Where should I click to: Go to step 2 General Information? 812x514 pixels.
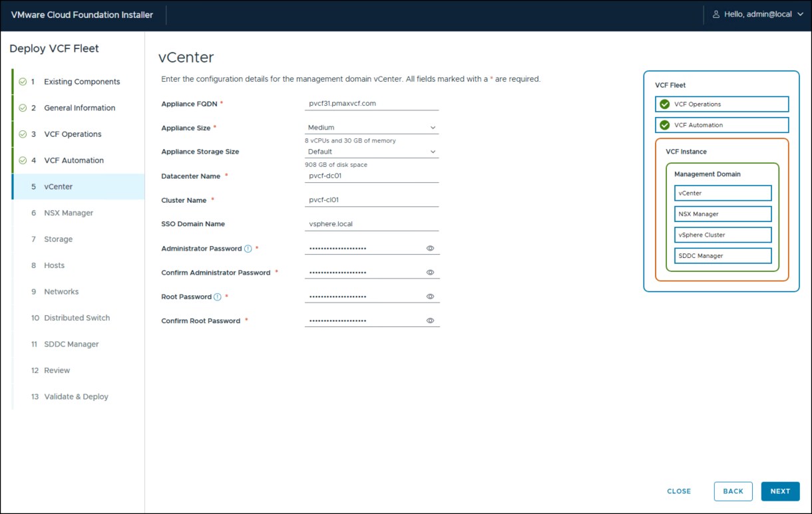[79, 108]
